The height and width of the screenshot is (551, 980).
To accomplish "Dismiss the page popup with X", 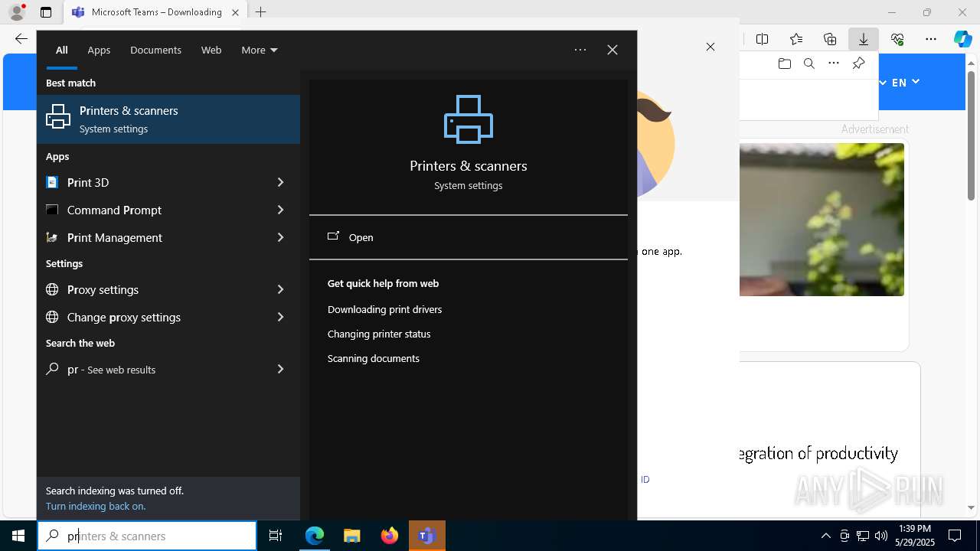I will tap(710, 47).
